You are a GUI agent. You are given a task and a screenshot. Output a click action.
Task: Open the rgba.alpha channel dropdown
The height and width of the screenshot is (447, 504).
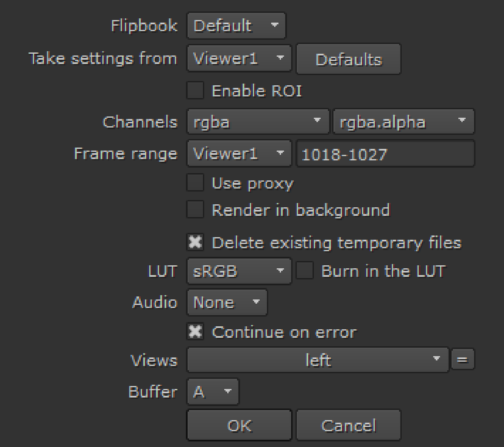pos(403,122)
